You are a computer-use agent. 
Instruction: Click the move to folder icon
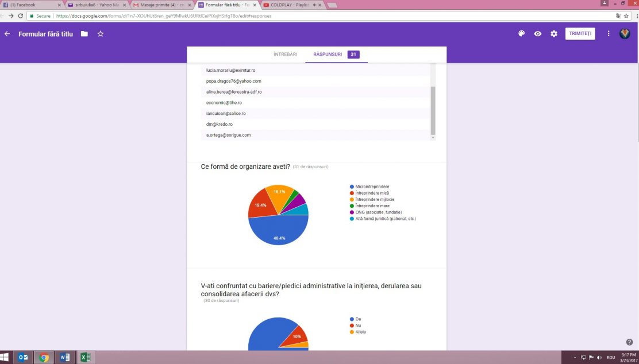point(84,34)
